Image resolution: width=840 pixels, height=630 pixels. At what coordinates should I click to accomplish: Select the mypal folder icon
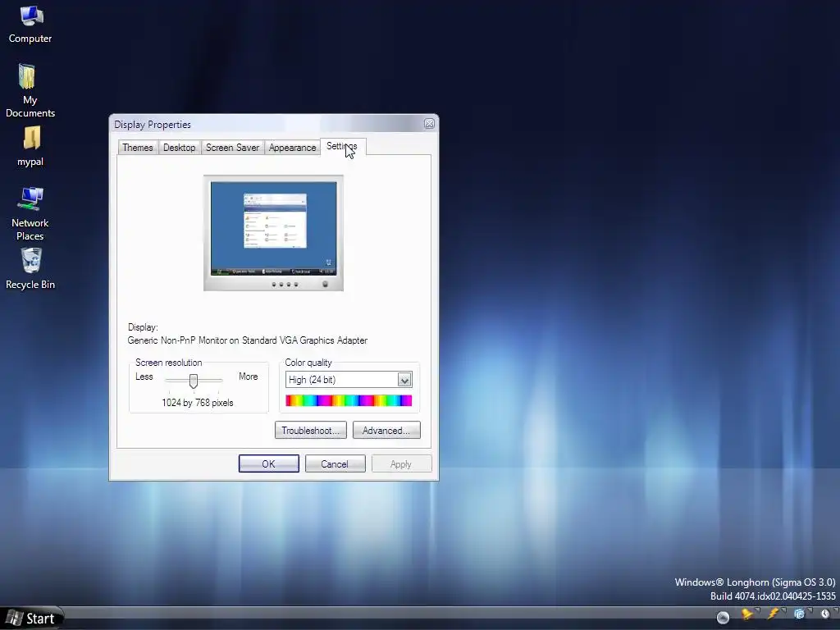(x=30, y=146)
